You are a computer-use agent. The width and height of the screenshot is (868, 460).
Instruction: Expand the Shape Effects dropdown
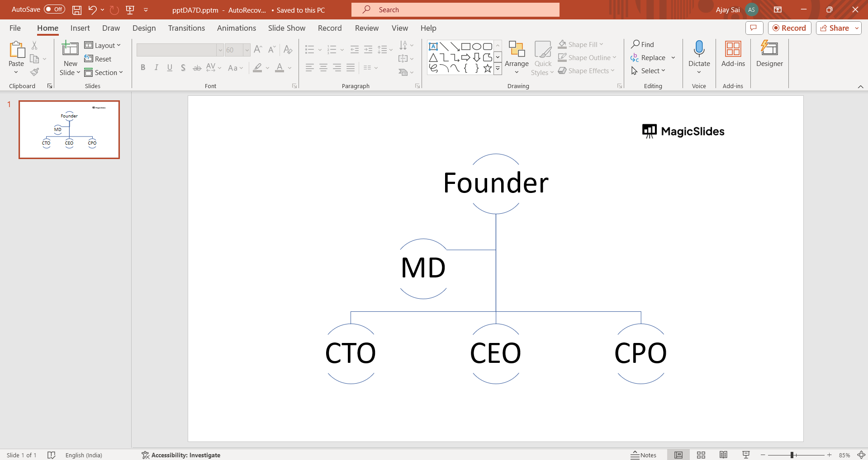point(612,70)
